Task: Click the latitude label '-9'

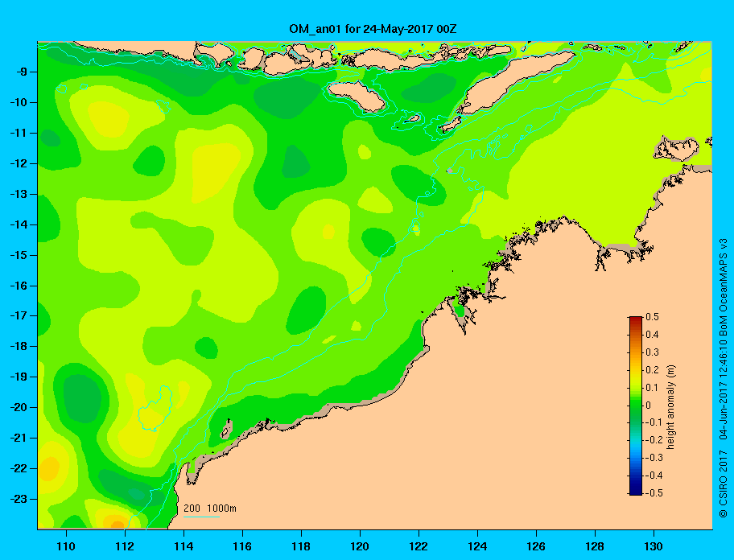Action: (x=21, y=72)
